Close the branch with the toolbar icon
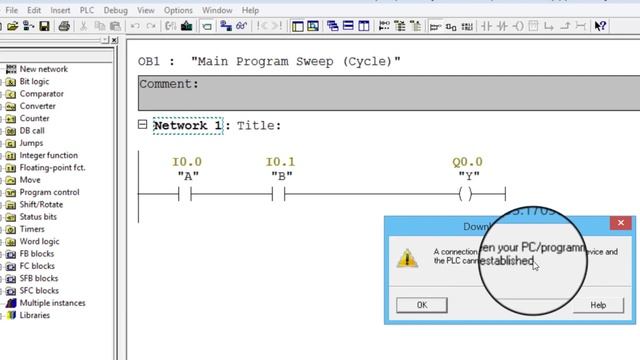Viewport: 640px width, 360px height. 565,27
